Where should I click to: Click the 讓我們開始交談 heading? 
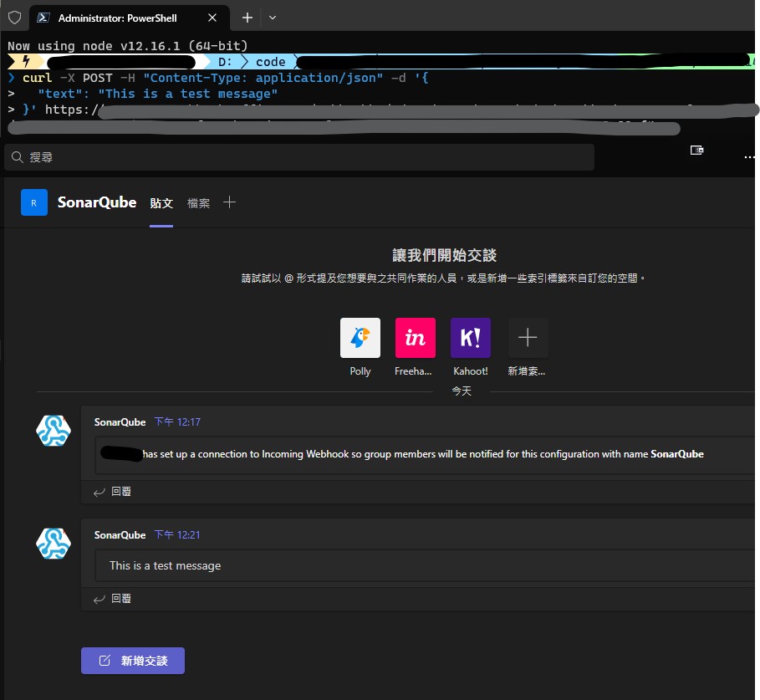coord(445,255)
